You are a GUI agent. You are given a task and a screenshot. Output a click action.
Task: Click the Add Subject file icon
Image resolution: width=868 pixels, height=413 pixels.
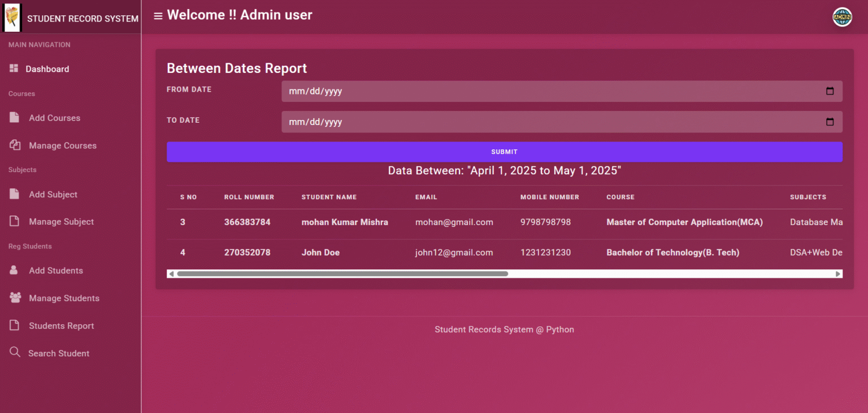tap(15, 194)
